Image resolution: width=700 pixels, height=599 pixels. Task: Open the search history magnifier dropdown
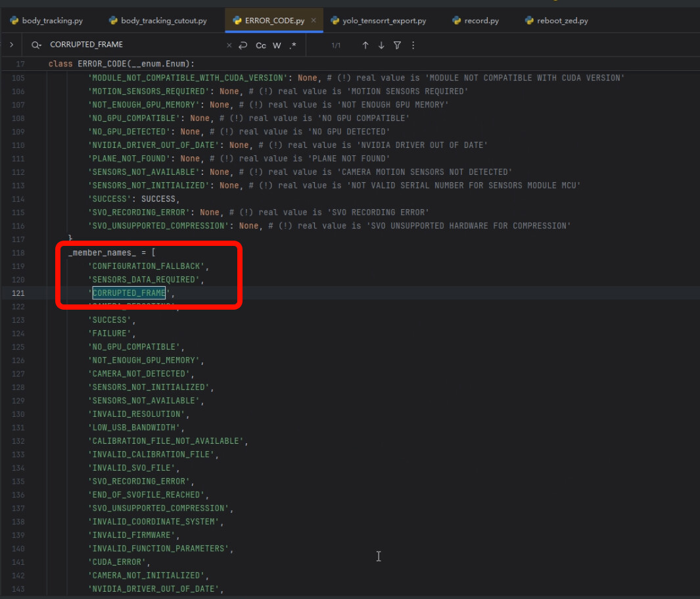36,45
